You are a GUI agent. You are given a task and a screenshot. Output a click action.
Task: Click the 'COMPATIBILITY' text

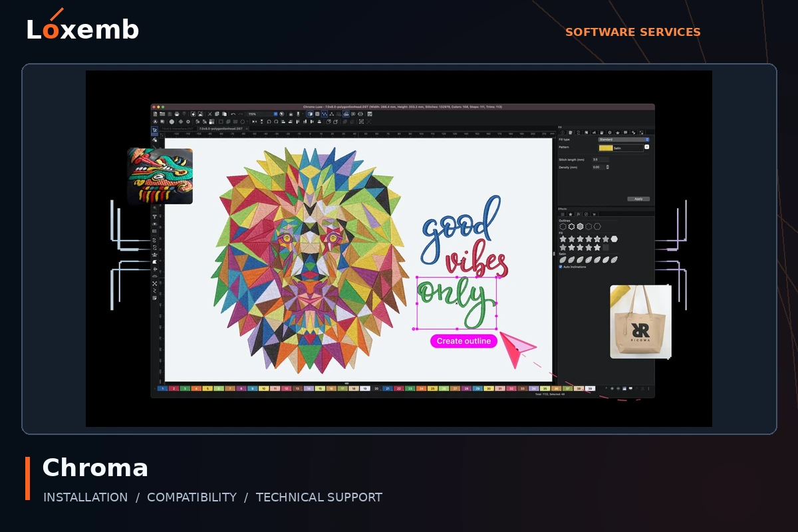click(192, 497)
